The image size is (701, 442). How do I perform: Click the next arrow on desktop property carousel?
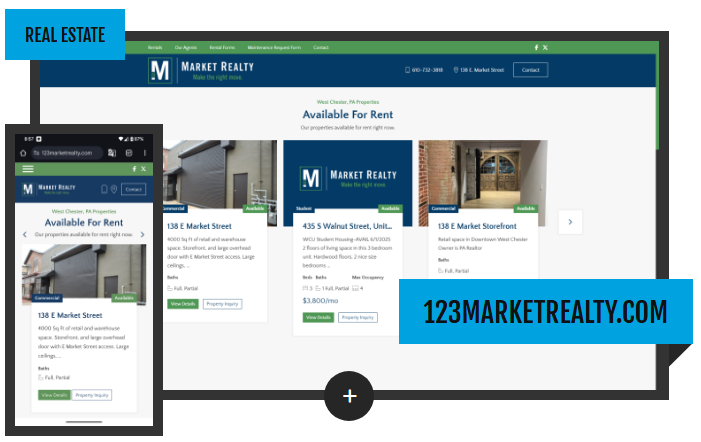(x=570, y=221)
